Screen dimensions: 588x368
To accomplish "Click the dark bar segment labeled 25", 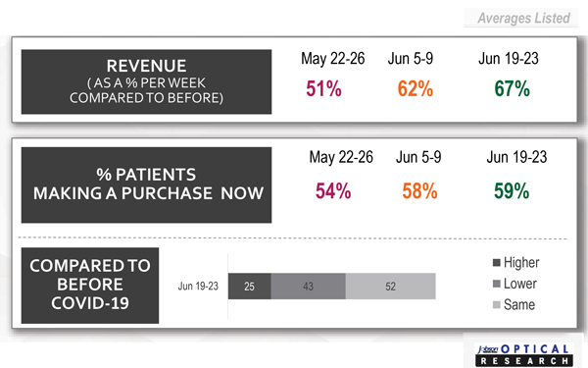I will click(x=249, y=287).
